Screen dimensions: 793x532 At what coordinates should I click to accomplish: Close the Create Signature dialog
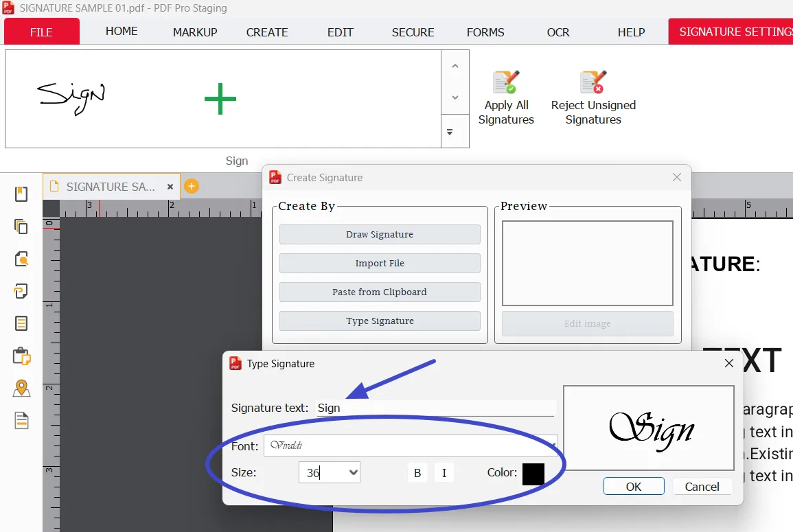click(677, 177)
